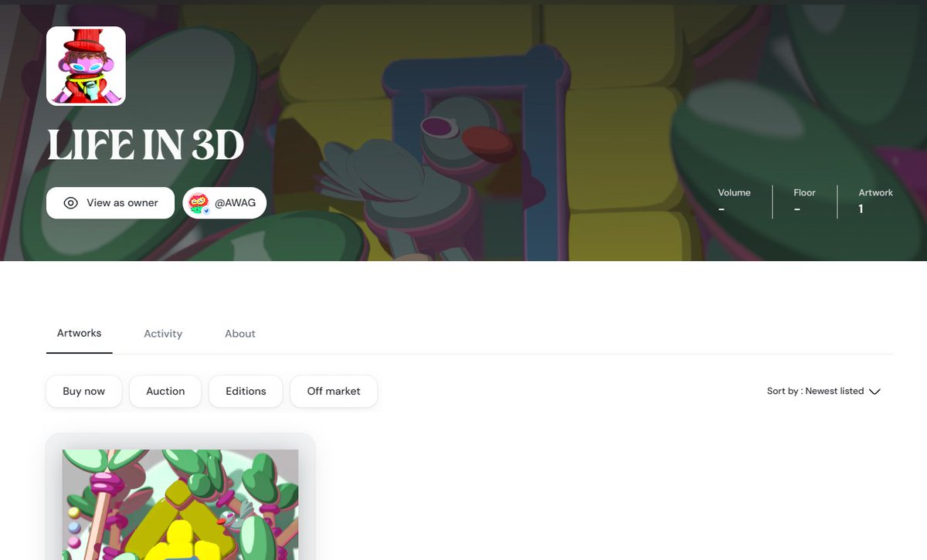The width and height of the screenshot is (927, 560).
Task: Click the Volume stat label
Action: pos(734,192)
